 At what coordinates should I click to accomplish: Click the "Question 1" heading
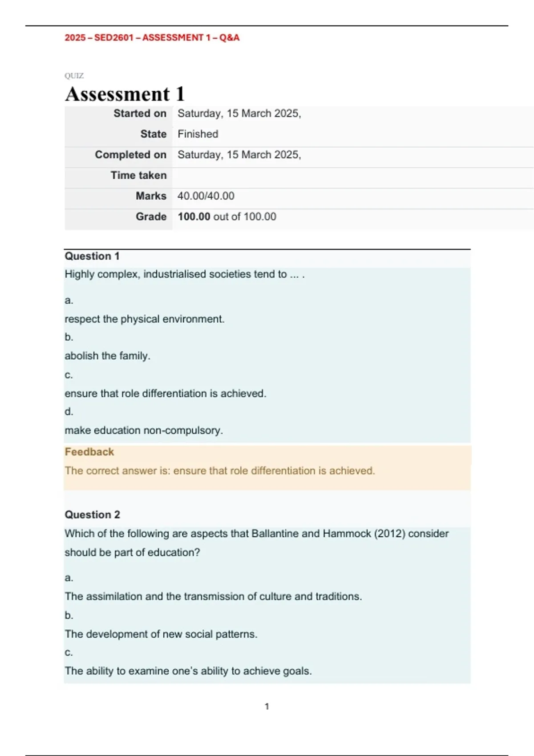click(92, 256)
